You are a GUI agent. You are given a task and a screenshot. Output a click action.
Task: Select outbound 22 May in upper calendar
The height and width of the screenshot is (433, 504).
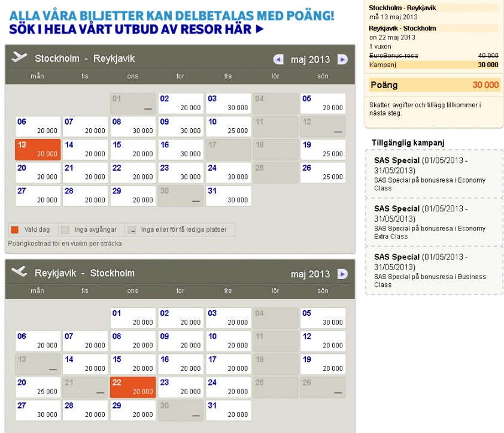[133, 172]
